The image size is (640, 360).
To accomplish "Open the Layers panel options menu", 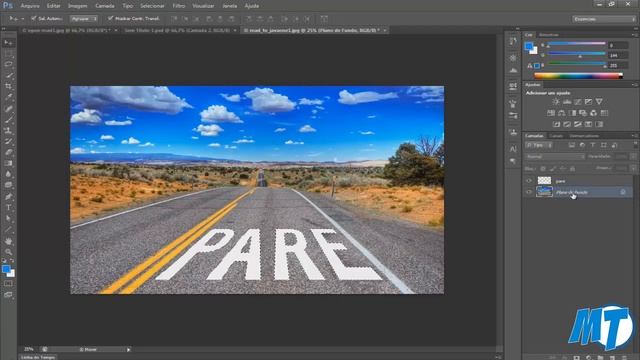I will pos(635,136).
